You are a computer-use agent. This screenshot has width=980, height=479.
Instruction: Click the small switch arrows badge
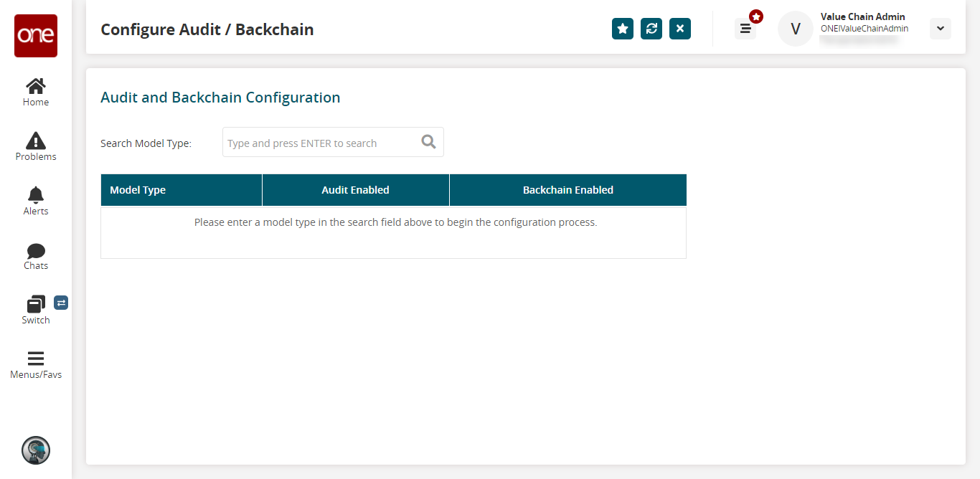coord(61,303)
